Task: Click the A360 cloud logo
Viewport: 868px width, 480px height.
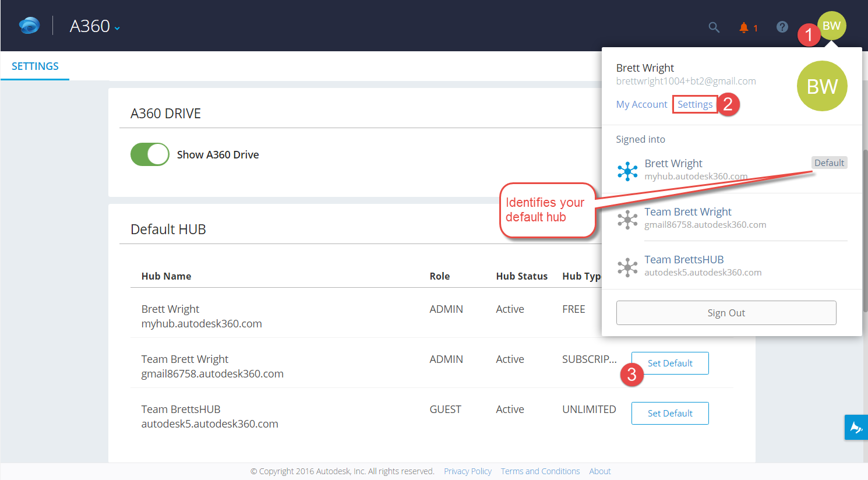Action: 29,25
